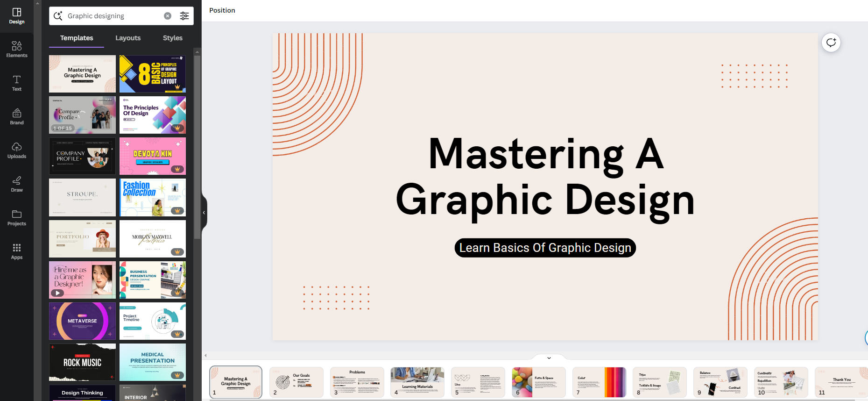Open the Projects folder panel
868x401 pixels.
pyautogui.click(x=17, y=218)
